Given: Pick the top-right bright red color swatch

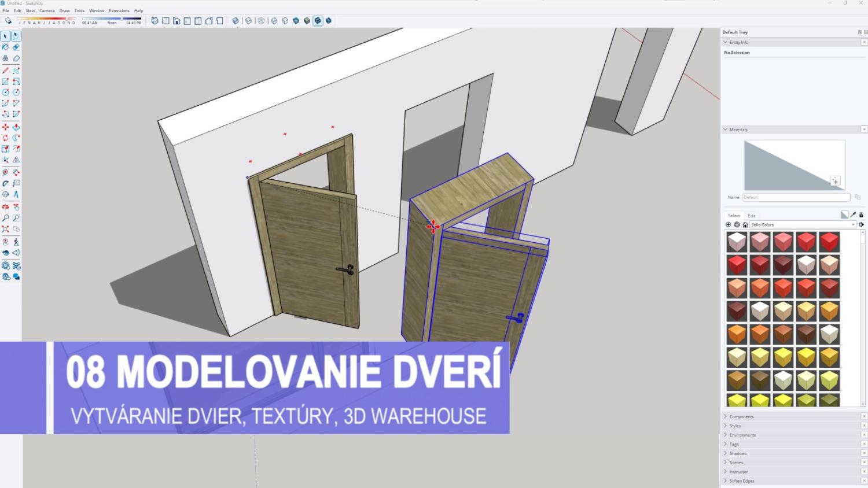Looking at the screenshot, I should click(x=829, y=242).
